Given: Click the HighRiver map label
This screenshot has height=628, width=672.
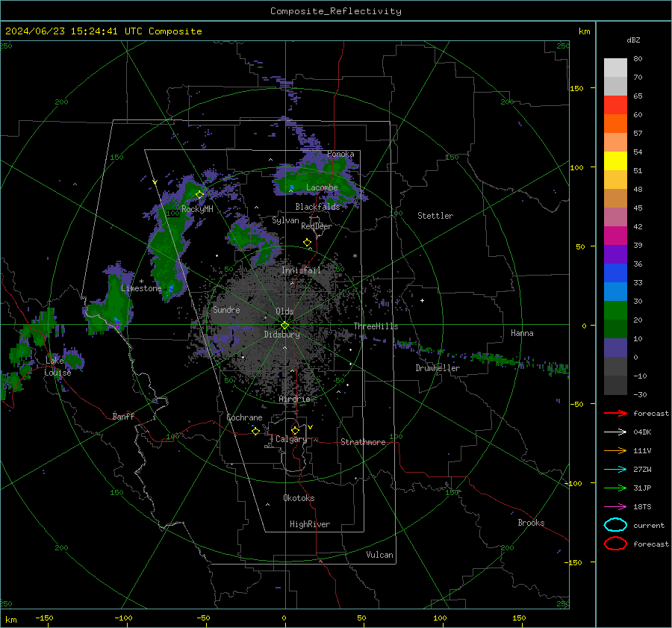Looking at the screenshot, I should click(x=310, y=524).
